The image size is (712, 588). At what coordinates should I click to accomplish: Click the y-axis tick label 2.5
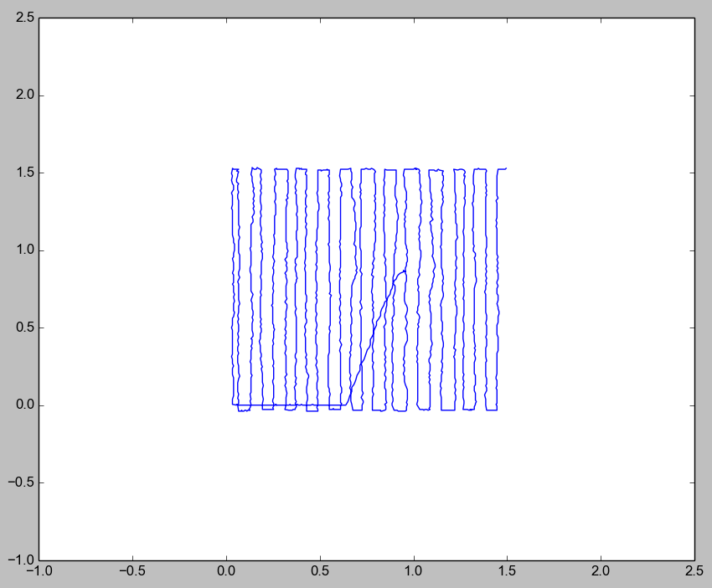(25, 18)
